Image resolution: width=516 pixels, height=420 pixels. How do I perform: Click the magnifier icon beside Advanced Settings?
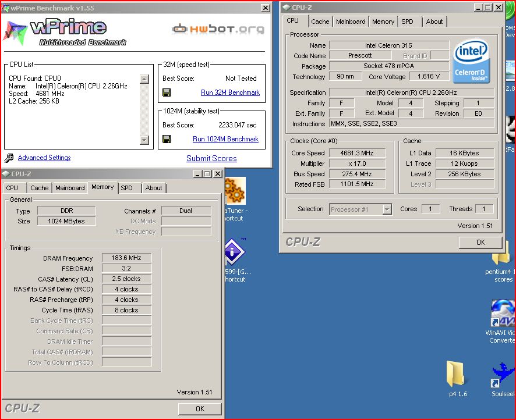tap(9, 158)
